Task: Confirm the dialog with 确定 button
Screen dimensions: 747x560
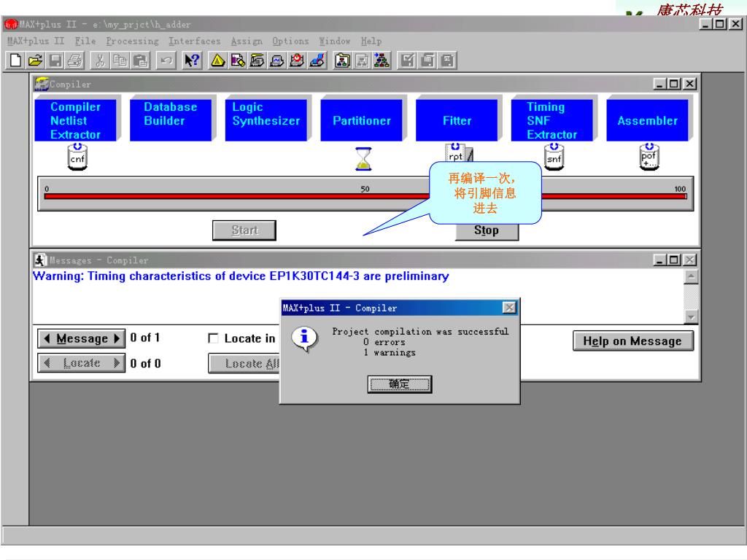Action: coord(399,384)
